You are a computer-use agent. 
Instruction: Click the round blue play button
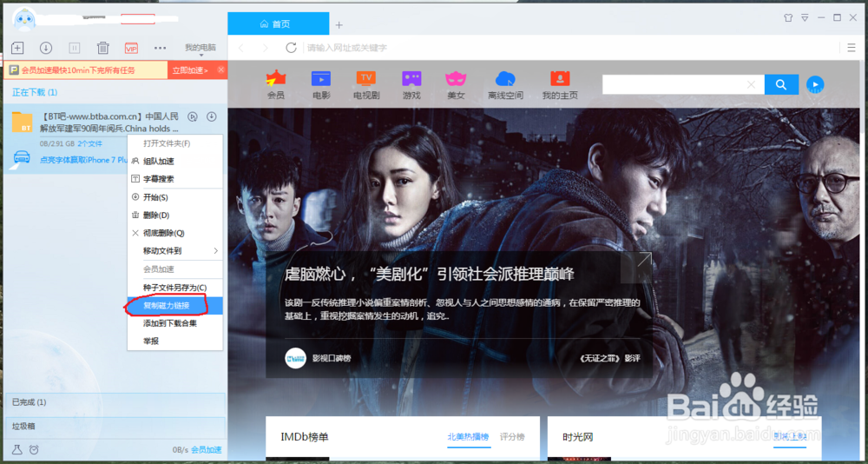pyautogui.click(x=815, y=85)
